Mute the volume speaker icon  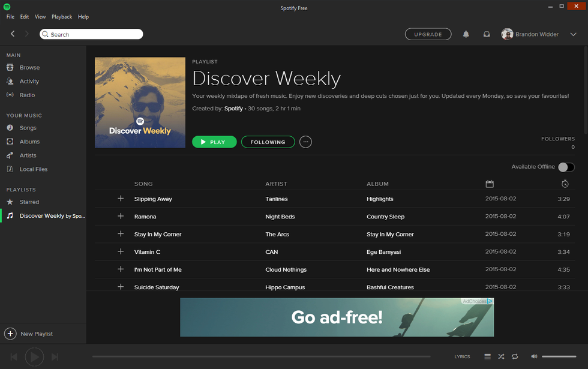(534, 356)
